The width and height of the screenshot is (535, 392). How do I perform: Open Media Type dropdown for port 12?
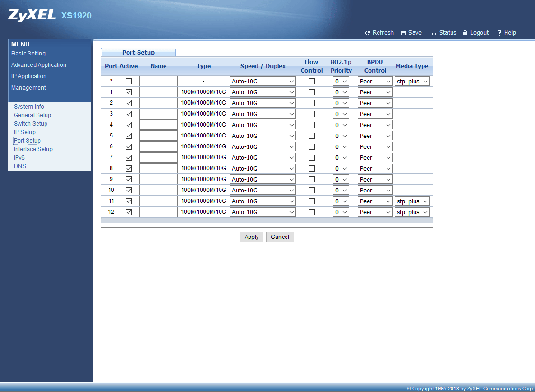(412, 212)
